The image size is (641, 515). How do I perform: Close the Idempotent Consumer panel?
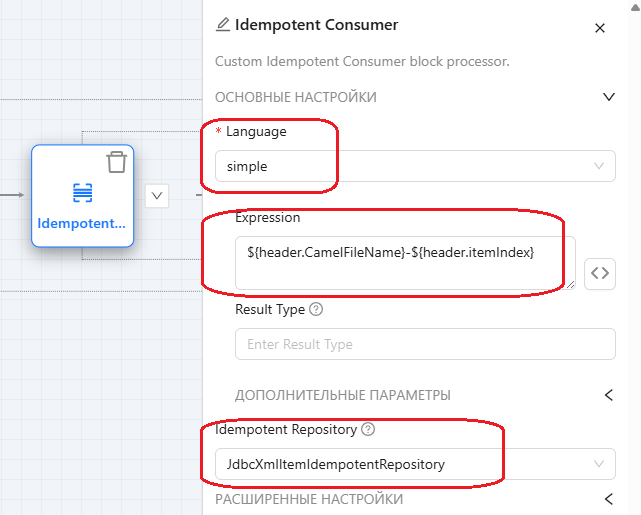pyautogui.click(x=600, y=28)
